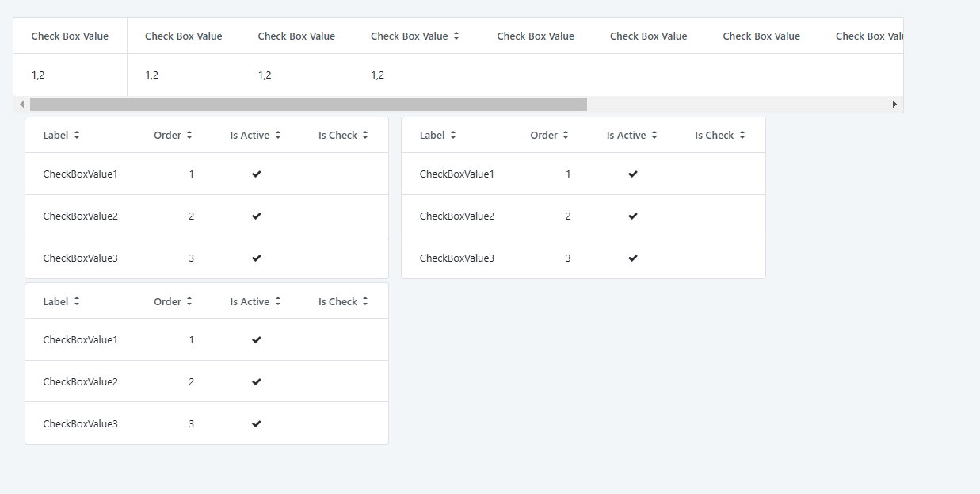Click Is Check sort icon in upper-left table

coord(365,136)
